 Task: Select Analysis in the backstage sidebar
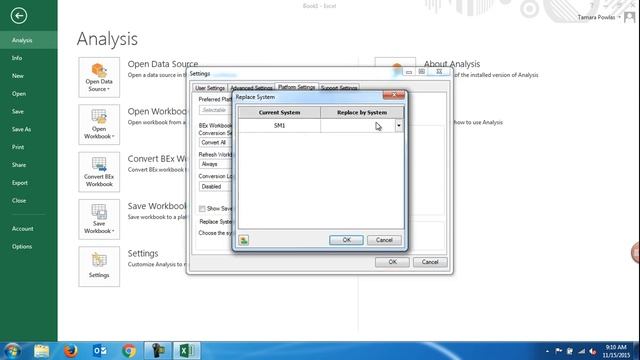(29, 40)
